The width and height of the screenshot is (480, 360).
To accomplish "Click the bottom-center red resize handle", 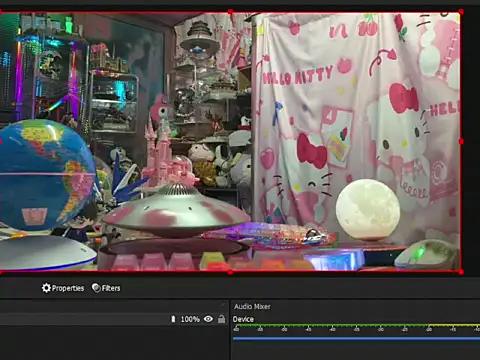I will (230, 272).
